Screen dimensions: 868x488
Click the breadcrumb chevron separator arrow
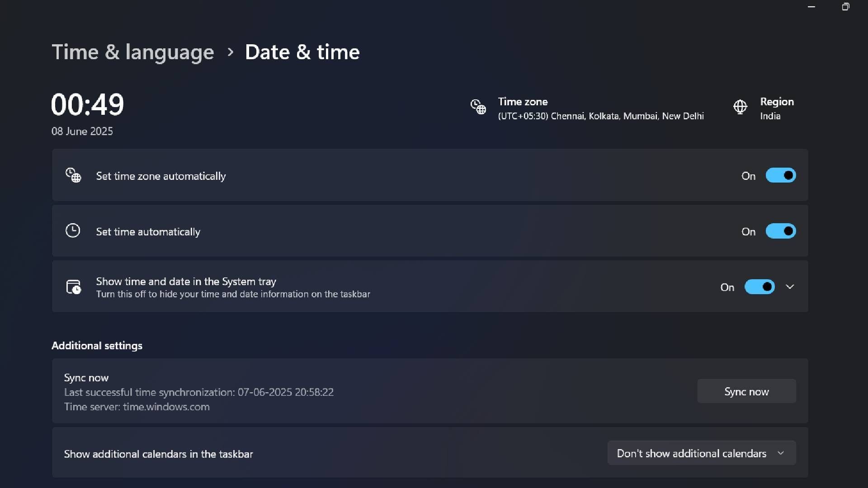coord(231,52)
